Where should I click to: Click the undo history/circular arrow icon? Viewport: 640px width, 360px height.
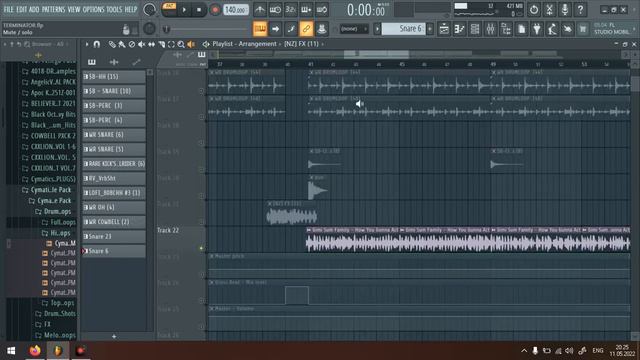[533, 9]
